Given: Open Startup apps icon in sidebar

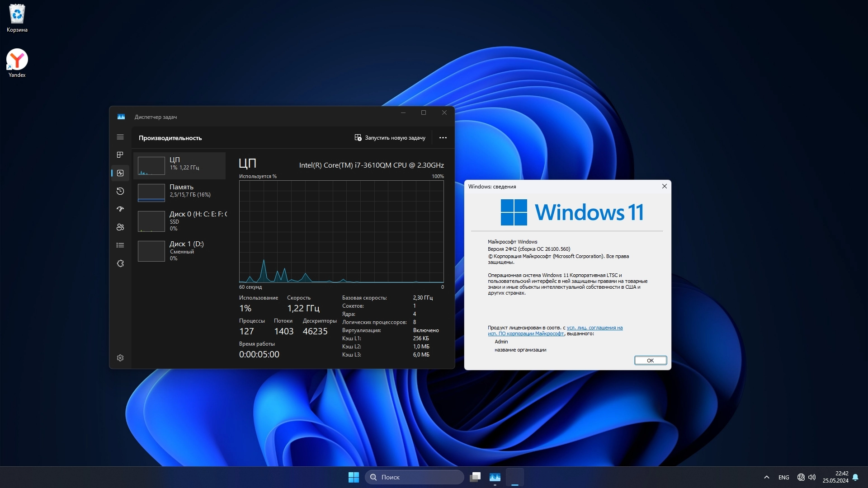Looking at the screenshot, I should pyautogui.click(x=120, y=209).
